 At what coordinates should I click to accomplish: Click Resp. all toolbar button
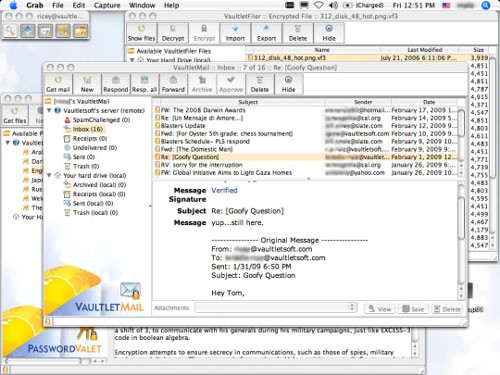point(144,84)
